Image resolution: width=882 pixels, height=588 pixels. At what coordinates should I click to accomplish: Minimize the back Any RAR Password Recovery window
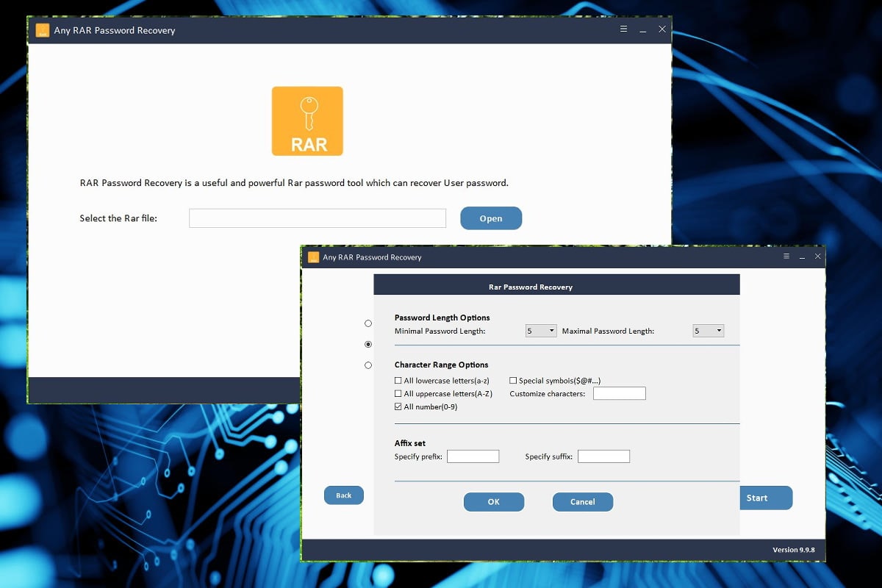(x=643, y=30)
